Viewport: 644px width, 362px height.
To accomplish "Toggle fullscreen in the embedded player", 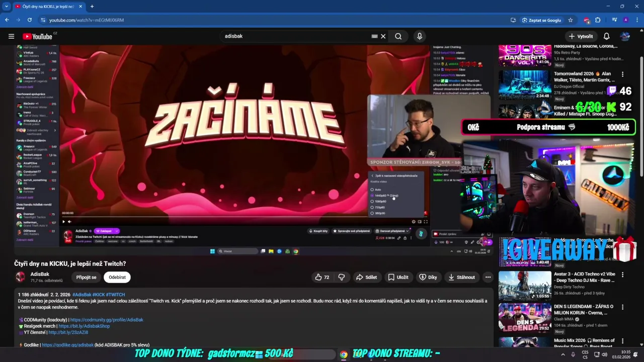I will pyautogui.click(x=426, y=221).
